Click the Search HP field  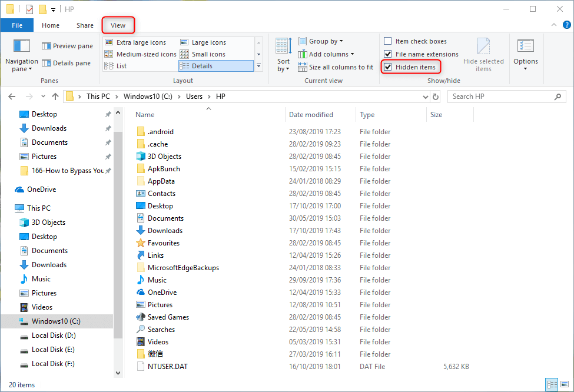click(x=507, y=97)
